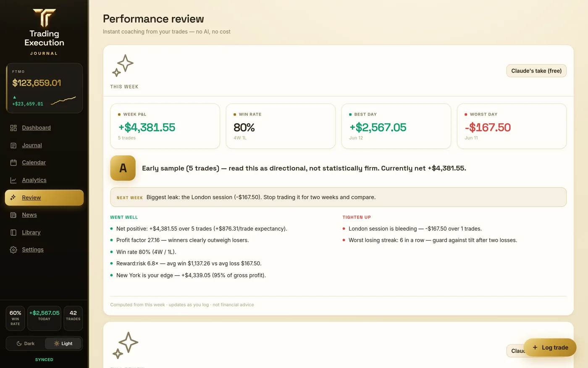
Task: Click the sparkle icon above This Week
Action: coord(123,66)
